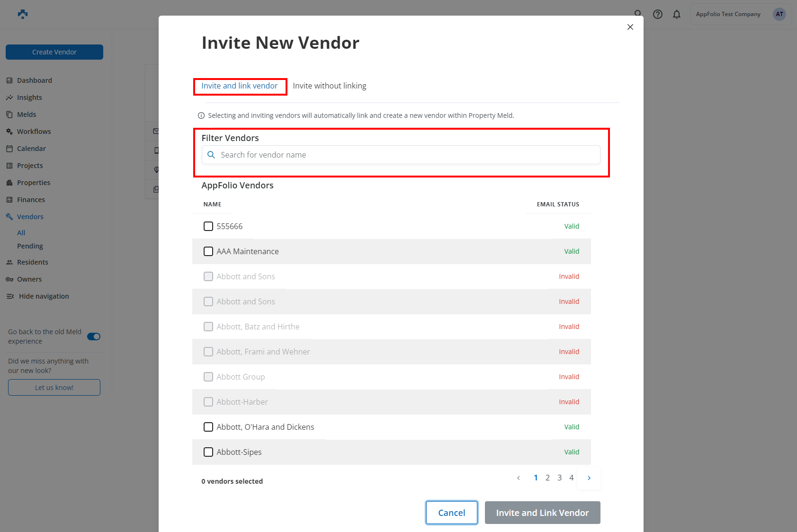Click the next page chevron in pagination
The height and width of the screenshot is (532, 797).
point(589,478)
